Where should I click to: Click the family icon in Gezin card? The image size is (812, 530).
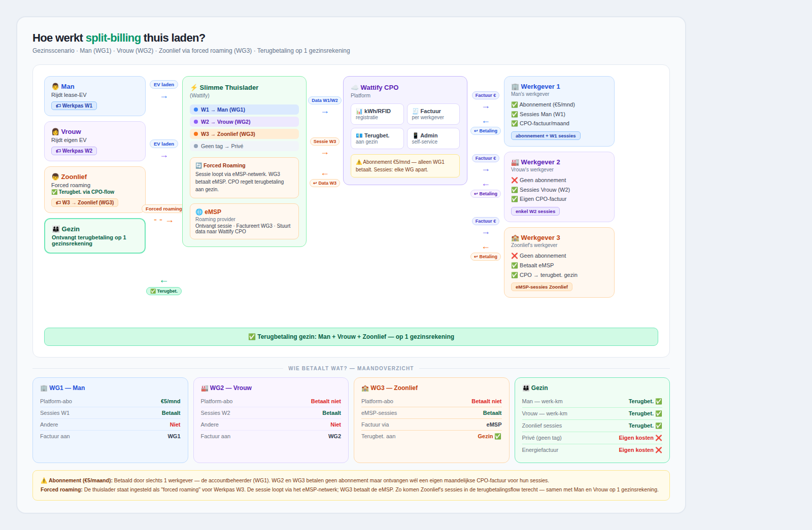tap(56, 229)
